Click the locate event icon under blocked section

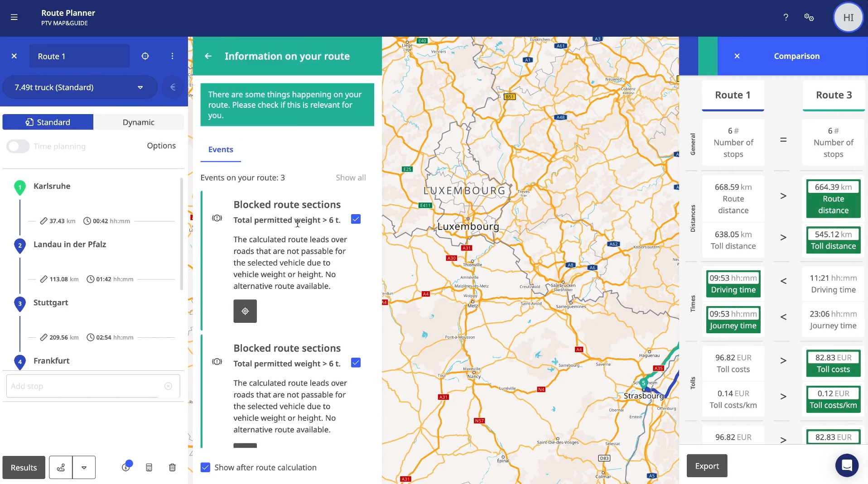245,311
